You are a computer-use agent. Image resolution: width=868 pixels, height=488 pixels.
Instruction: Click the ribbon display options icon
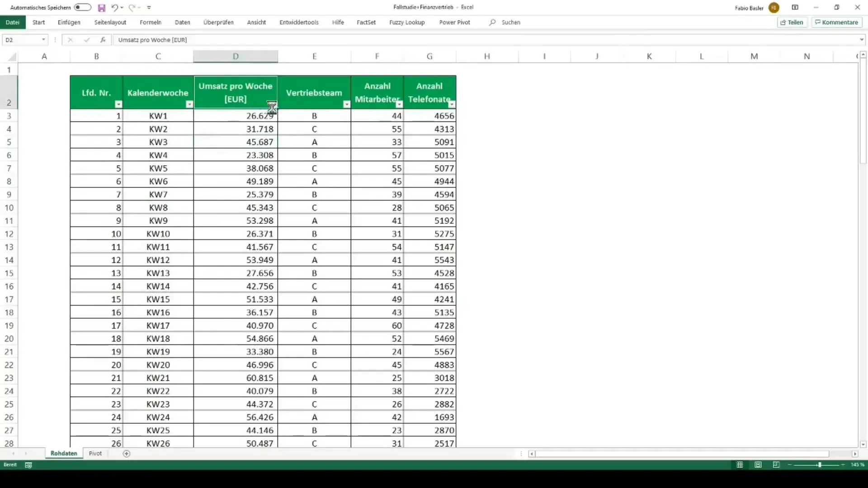pyautogui.click(x=795, y=8)
